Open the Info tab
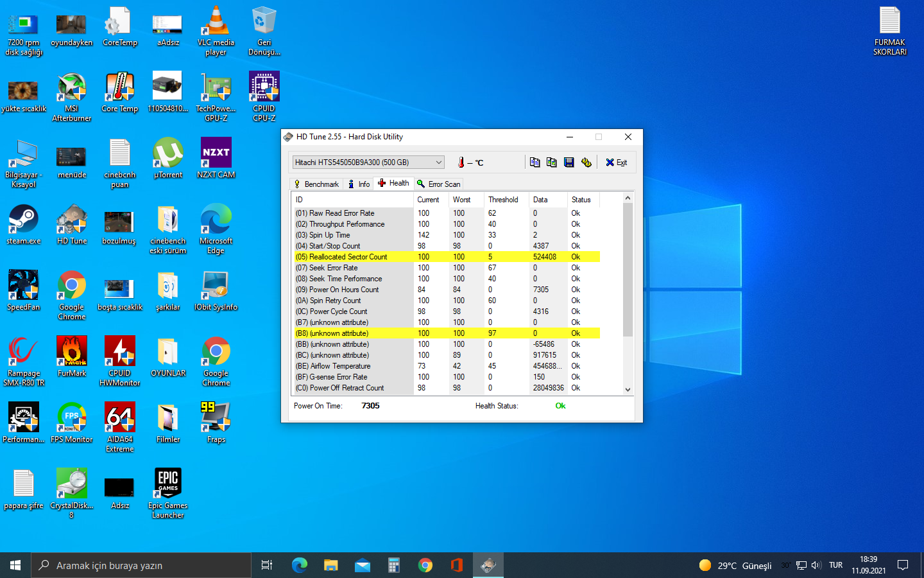The image size is (924, 578). 359,184
